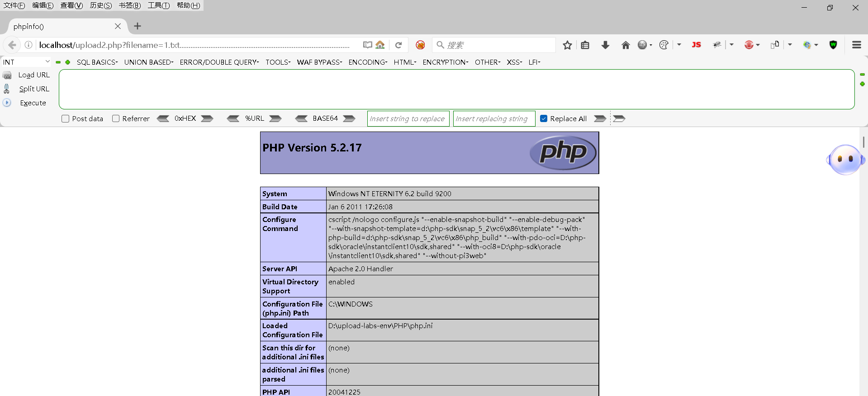Screen dimensions: 868x396
Task: Click the gray globe toolbar icon
Action: [642, 45]
